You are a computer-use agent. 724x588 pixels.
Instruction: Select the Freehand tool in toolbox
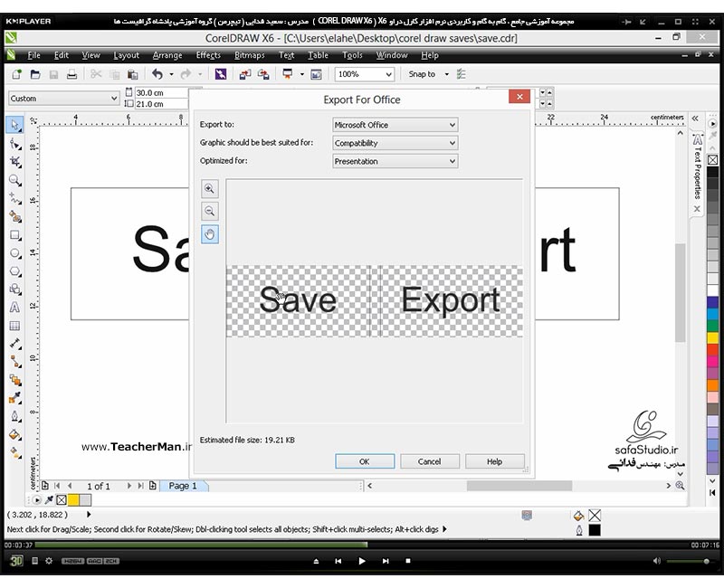click(x=14, y=198)
